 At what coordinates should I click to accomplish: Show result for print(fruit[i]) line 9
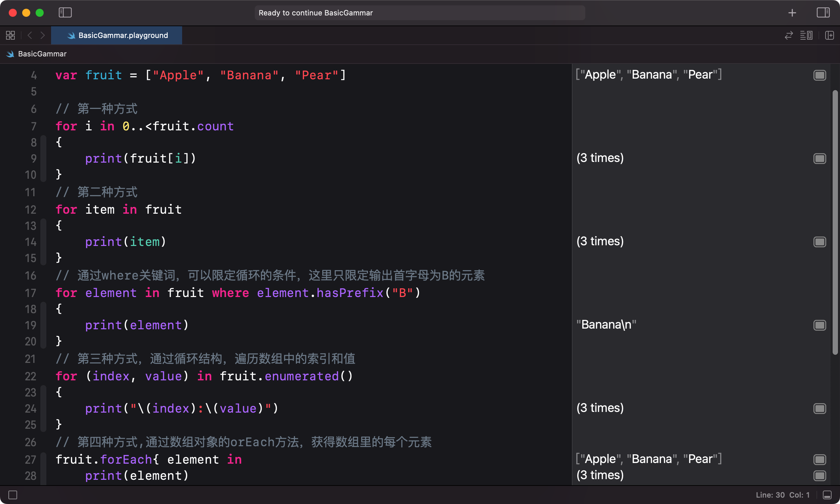(820, 158)
